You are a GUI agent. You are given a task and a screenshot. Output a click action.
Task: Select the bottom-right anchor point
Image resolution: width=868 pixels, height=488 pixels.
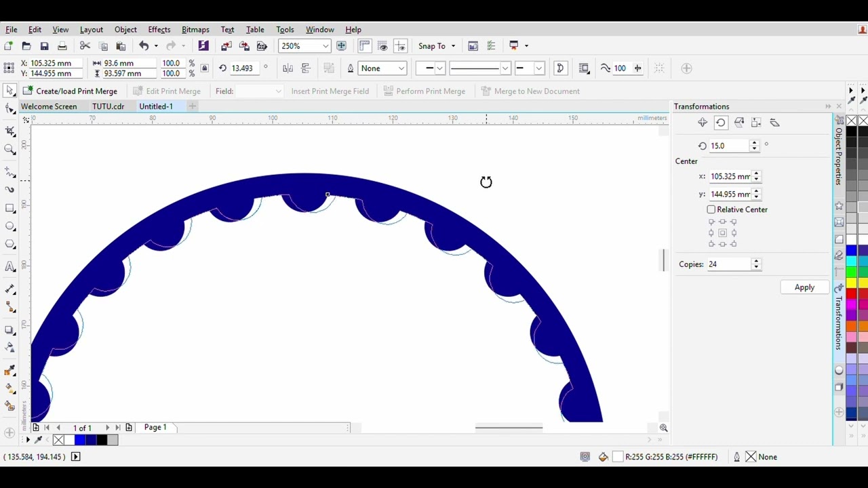733,244
